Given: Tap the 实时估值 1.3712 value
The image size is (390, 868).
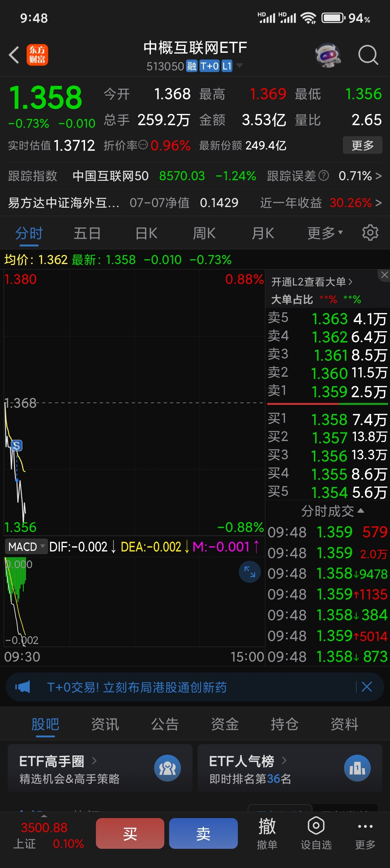Looking at the screenshot, I should click(74, 145).
